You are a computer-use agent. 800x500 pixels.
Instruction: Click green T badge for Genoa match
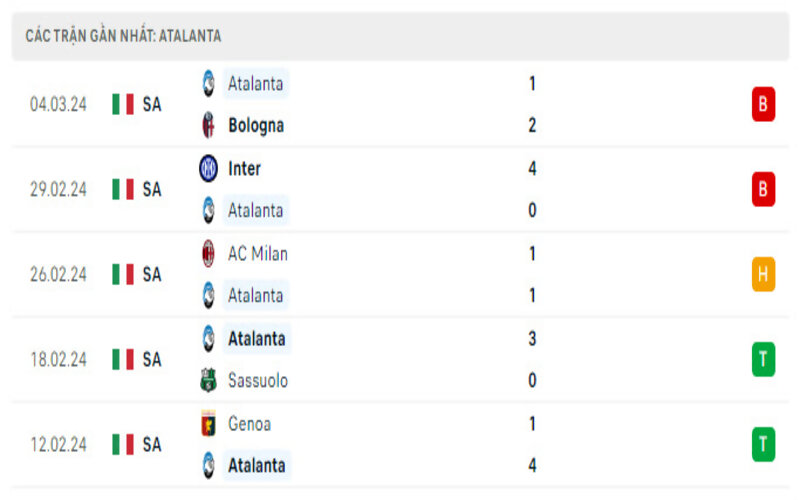pos(763,444)
